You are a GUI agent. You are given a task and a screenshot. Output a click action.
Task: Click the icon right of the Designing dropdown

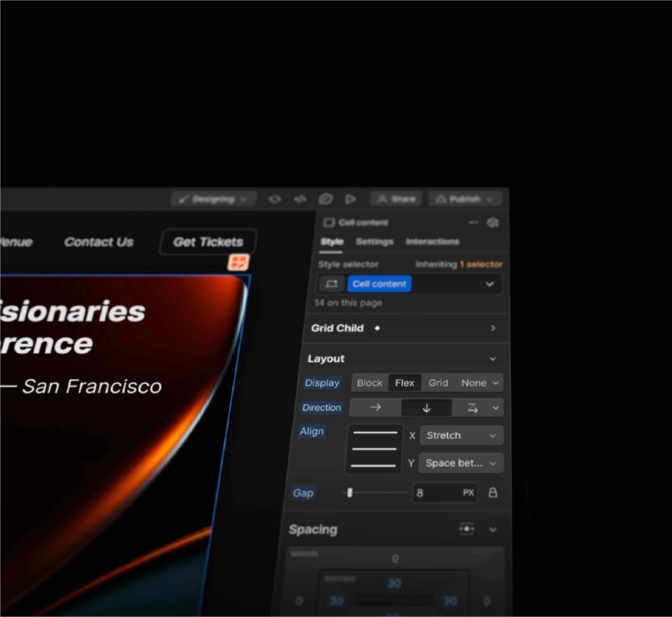[275, 199]
